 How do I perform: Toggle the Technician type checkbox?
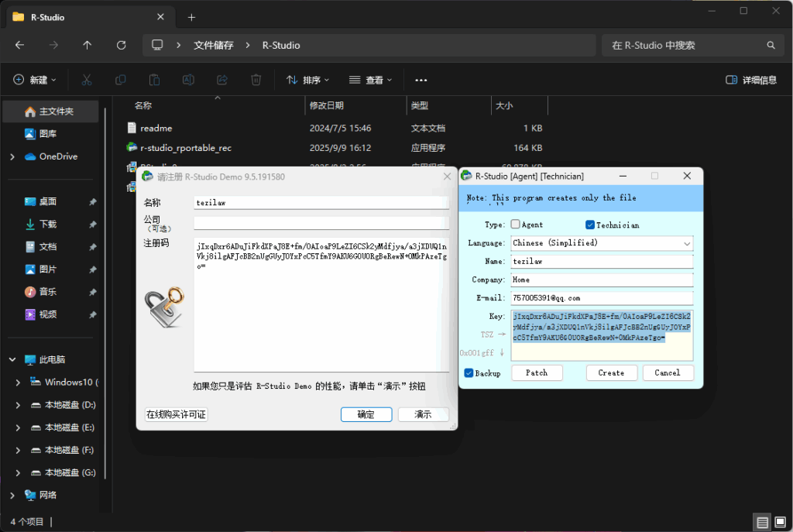click(589, 225)
